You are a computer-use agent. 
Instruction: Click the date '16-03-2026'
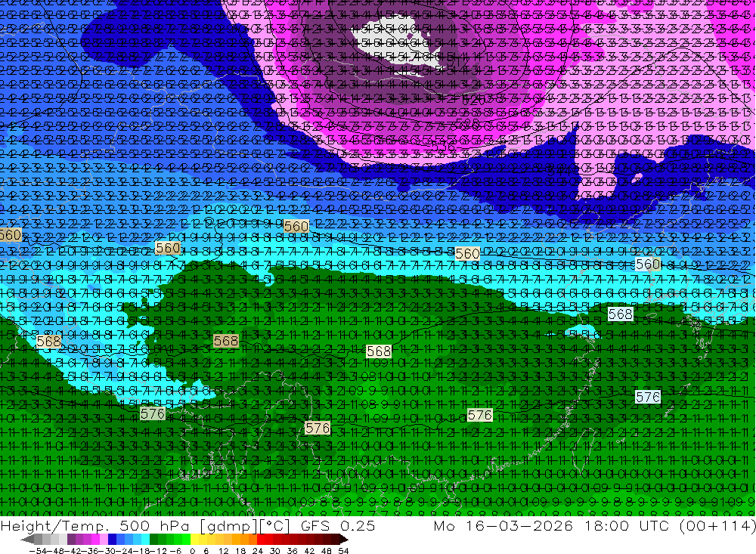[x=520, y=525]
